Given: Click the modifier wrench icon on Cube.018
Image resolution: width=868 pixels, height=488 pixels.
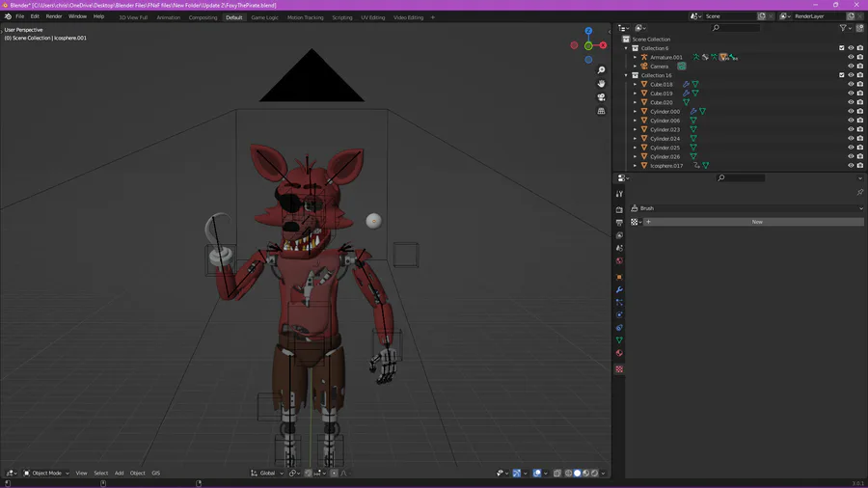Looking at the screenshot, I should tap(686, 85).
